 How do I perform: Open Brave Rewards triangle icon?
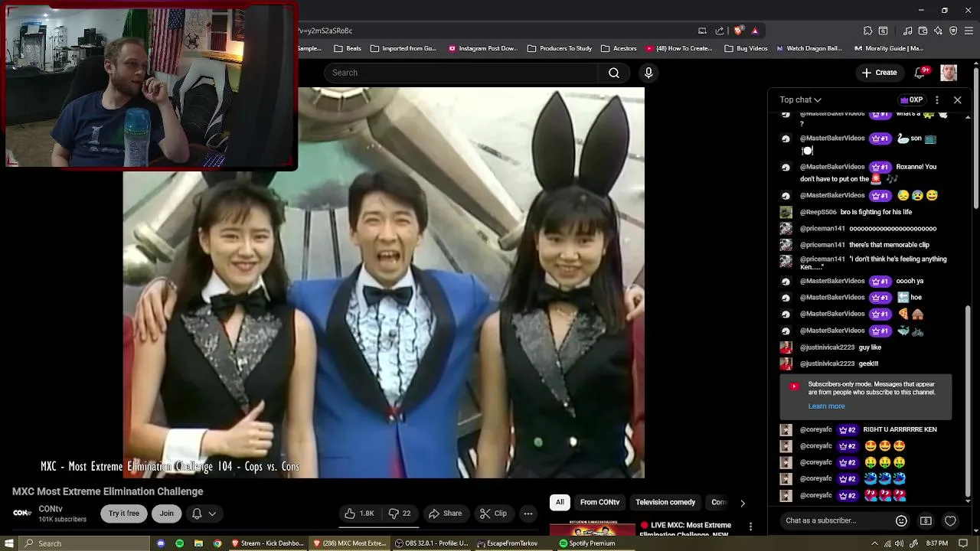pyautogui.click(x=755, y=31)
